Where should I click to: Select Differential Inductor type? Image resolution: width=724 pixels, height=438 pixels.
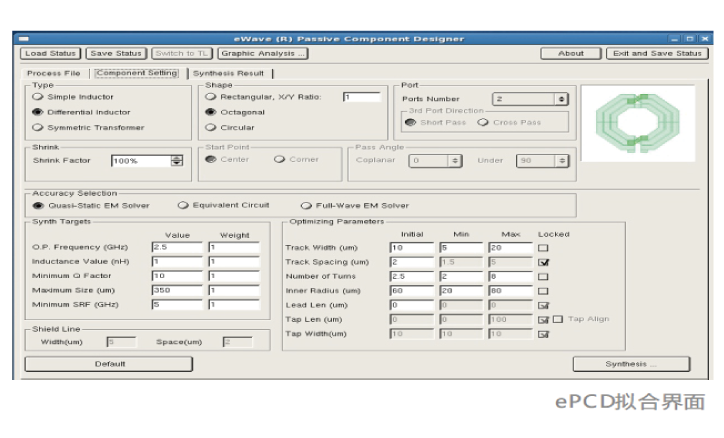tap(82, 112)
